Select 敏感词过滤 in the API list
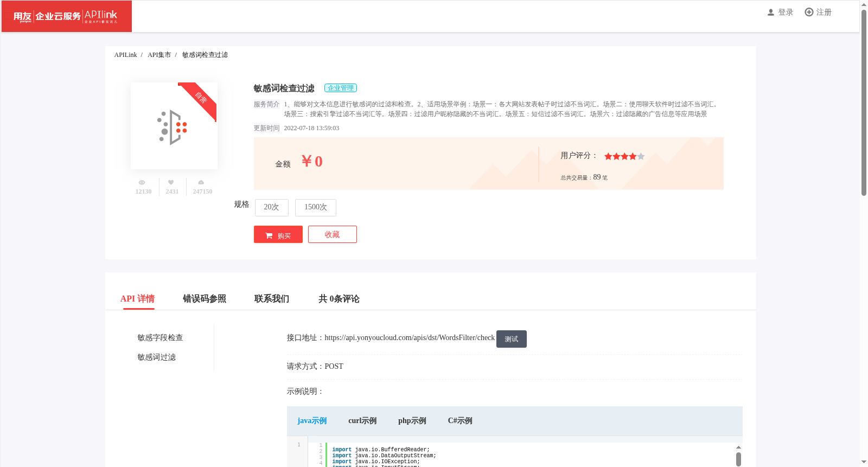The width and height of the screenshot is (868, 467). [157, 357]
